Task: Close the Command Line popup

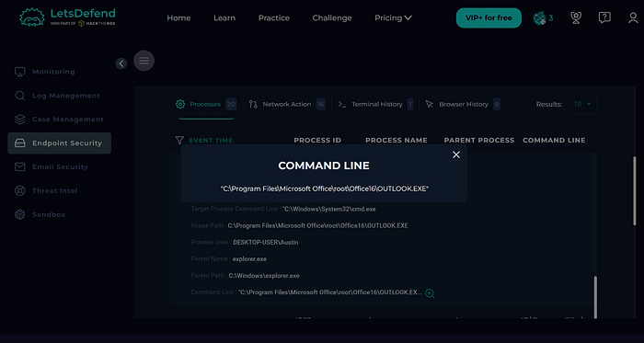Action: click(x=456, y=154)
